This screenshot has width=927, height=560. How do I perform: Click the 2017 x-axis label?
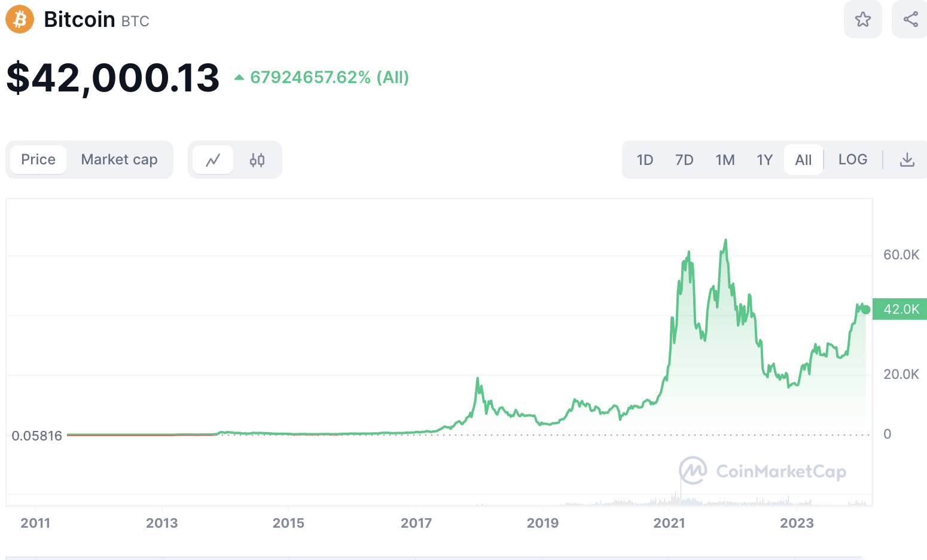416,523
